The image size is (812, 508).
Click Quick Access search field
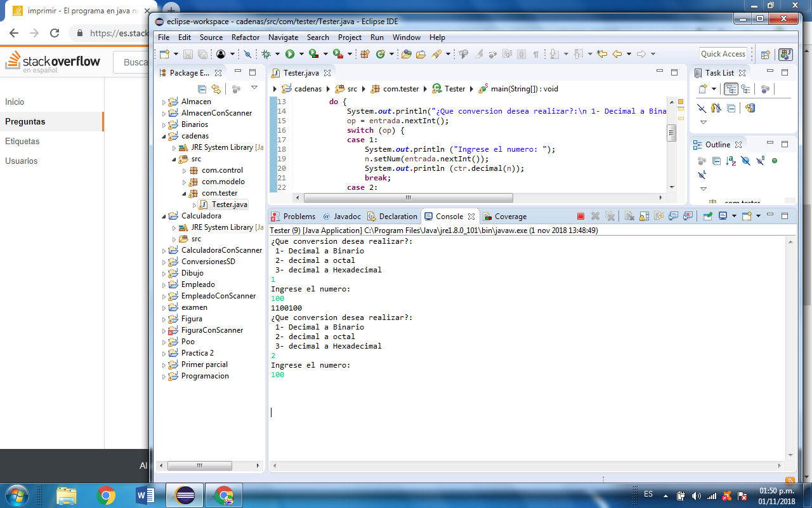point(723,54)
